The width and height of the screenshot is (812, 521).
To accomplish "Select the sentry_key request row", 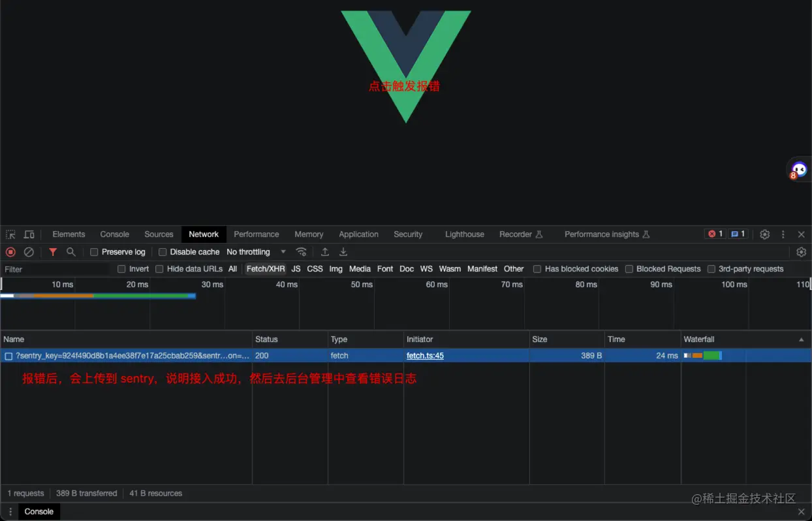I will click(406, 356).
